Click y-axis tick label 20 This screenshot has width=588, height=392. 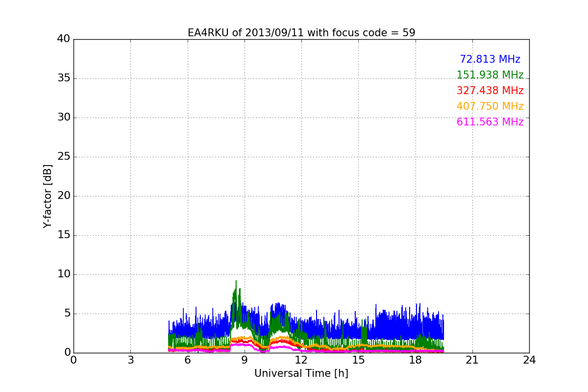click(x=64, y=196)
